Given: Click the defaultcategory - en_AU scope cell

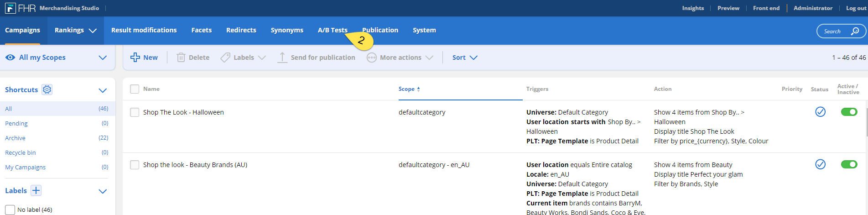Looking at the screenshot, I should tap(434, 165).
